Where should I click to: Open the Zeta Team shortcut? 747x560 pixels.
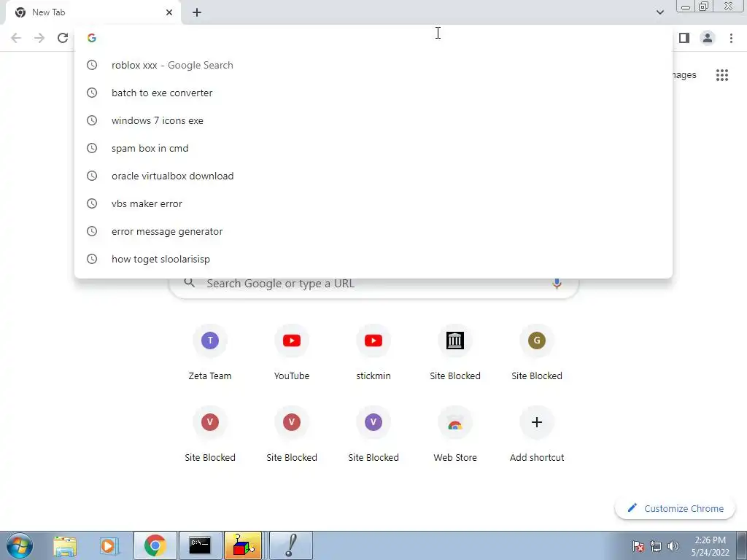pos(210,352)
